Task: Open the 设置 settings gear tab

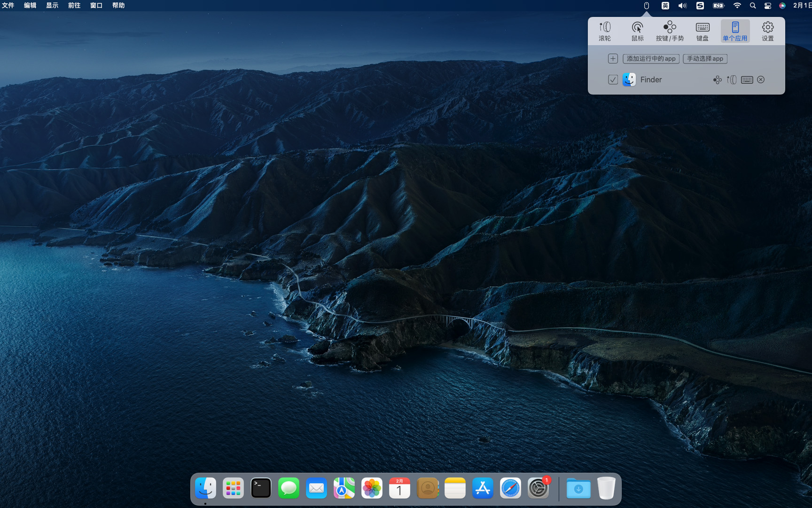Action: [x=767, y=31]
